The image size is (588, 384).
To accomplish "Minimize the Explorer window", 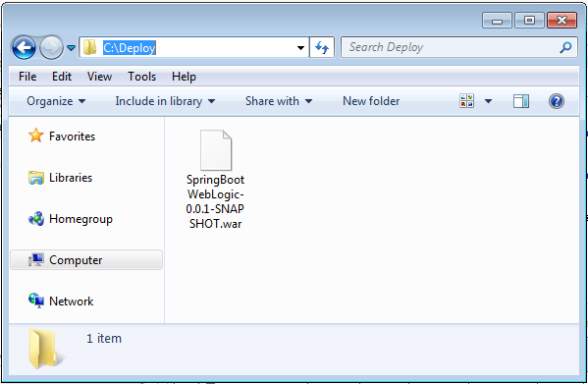I will 497,21.
